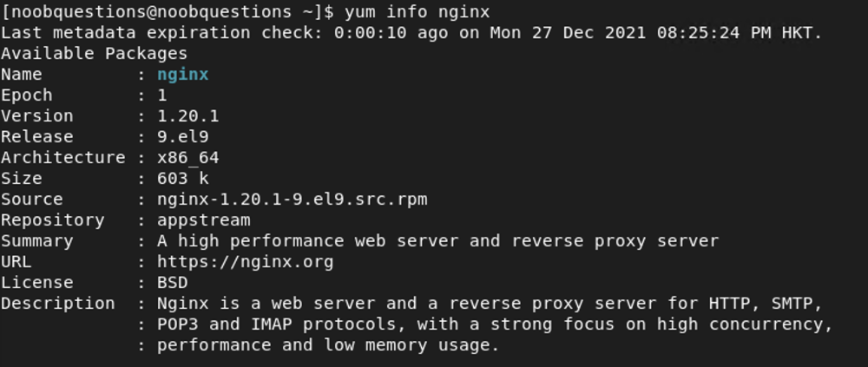Click the version number 1.20.1
This screenshot has width=868, height=367.
click(x=188, y=116)
